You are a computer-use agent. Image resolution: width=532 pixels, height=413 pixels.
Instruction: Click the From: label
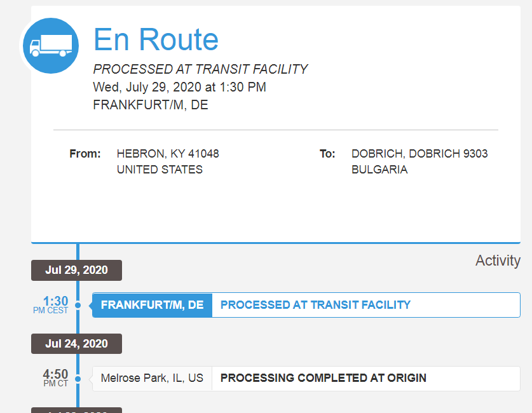point(85,154)
